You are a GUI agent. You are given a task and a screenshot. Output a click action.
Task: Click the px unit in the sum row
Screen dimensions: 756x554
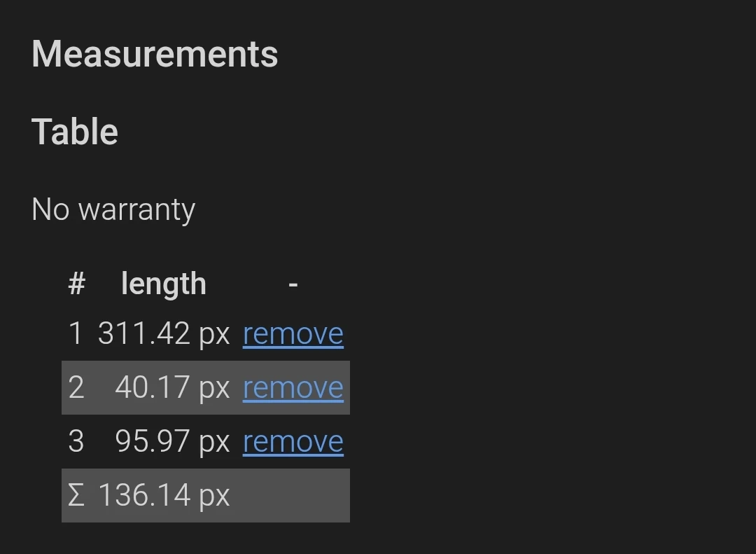click(215, 497)
